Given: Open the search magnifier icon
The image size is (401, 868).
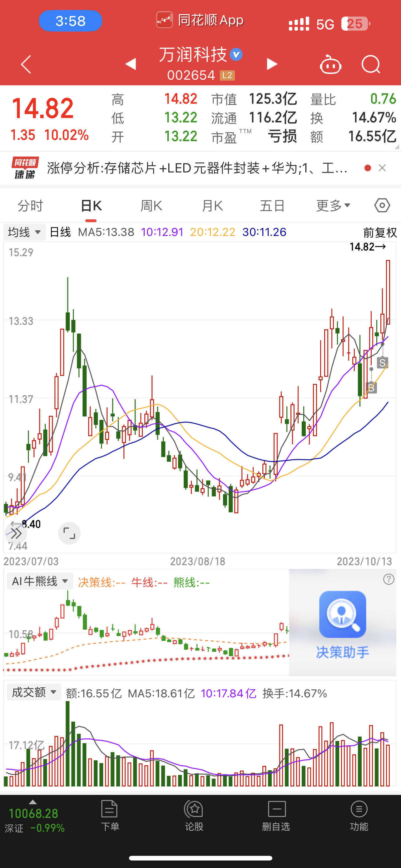Looking at the screenshot, I should pos(371,64).
